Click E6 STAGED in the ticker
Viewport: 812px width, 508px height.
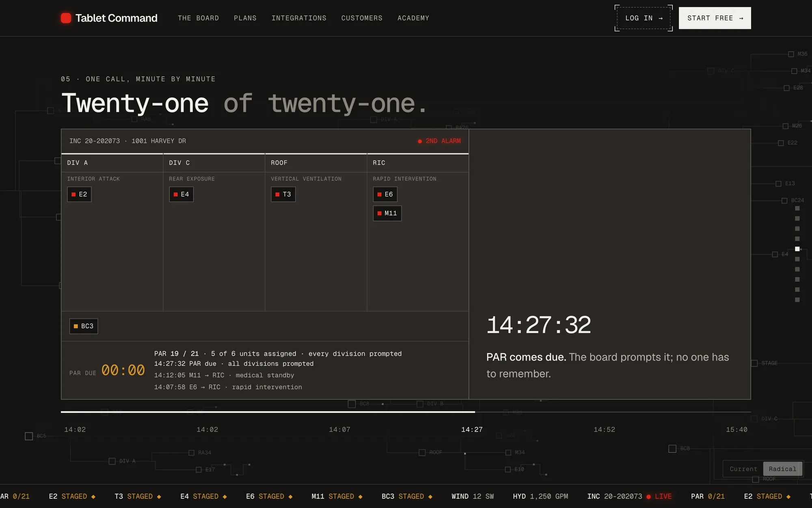269,497
